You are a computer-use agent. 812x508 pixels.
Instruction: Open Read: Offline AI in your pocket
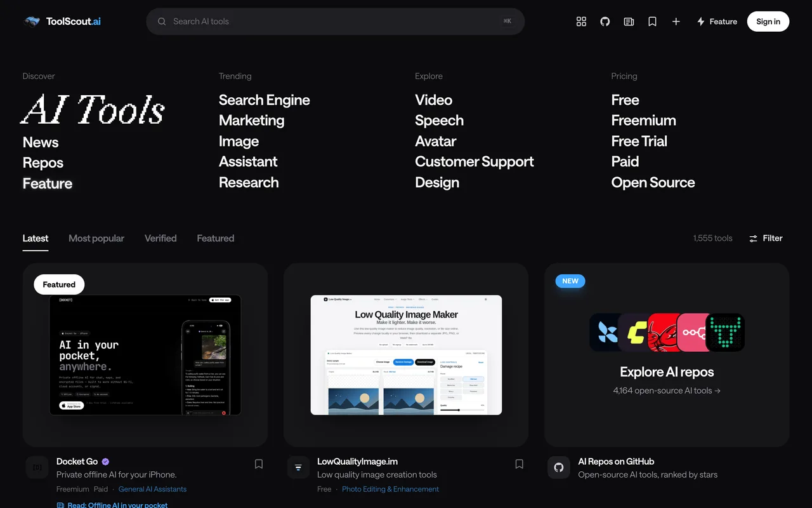point(112,505)
